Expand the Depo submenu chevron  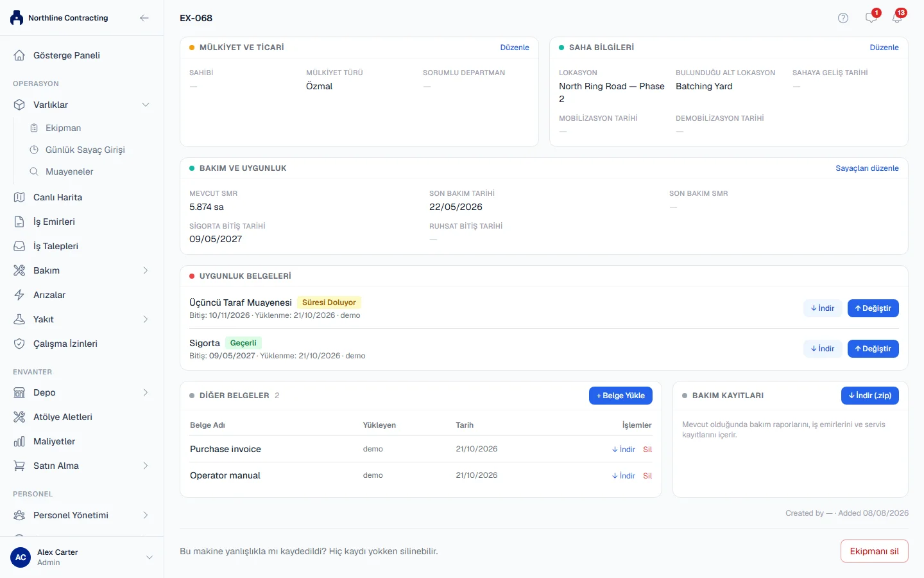point(146,392)
